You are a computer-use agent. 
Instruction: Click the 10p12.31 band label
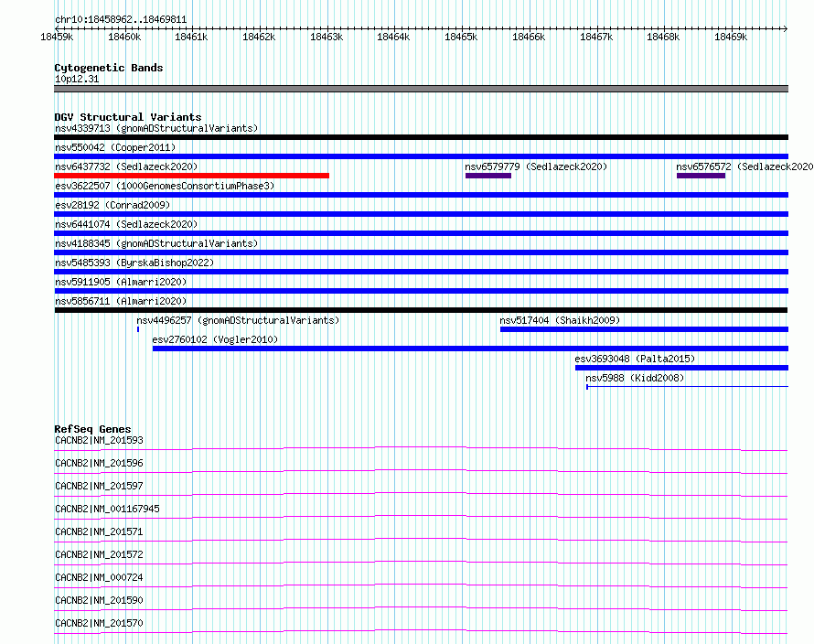(x=77, y=79)
